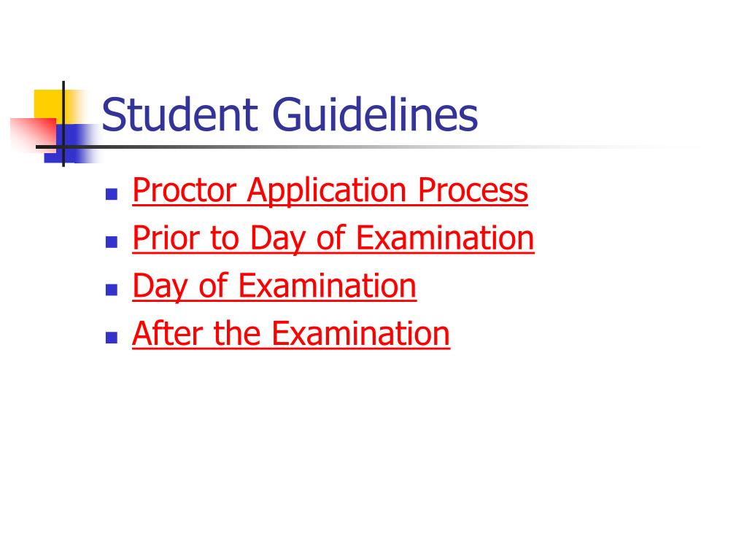The width and height of the screenshot is (747, 560).
Task: Click the bullet beside Proctor Application Process
Action: coord(112,194)
